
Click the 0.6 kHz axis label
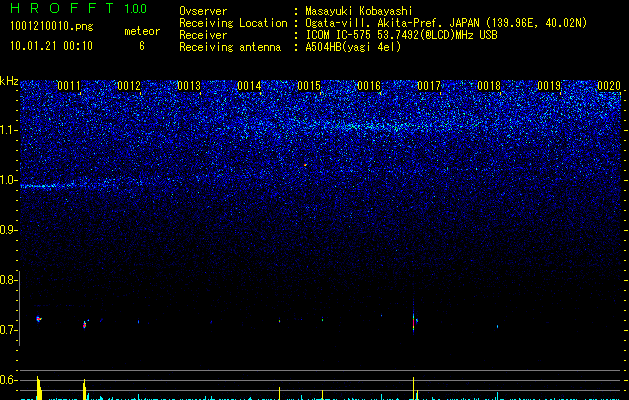click(x=6, y=380)
